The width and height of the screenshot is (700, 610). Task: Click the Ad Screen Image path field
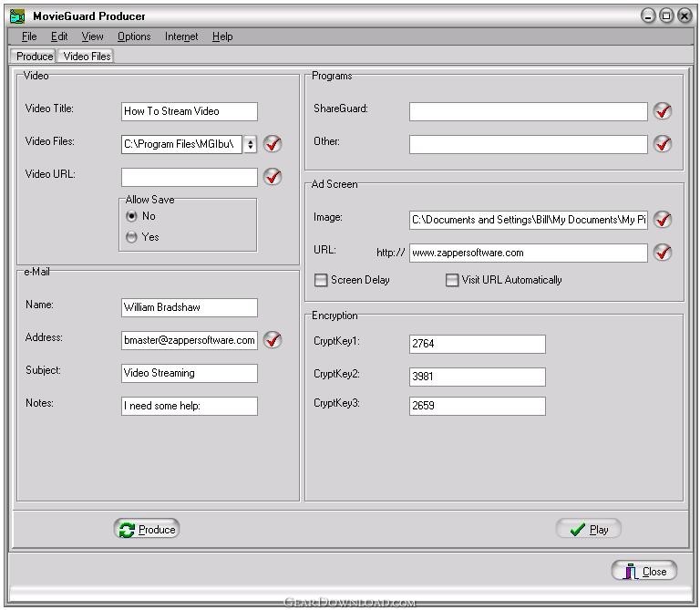coord(529,220)
